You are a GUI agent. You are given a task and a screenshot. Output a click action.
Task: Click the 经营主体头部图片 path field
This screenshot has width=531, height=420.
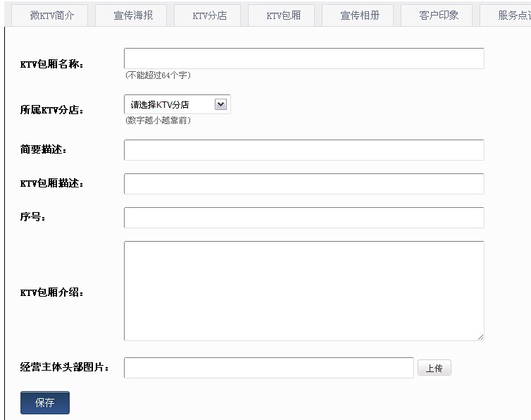(268, 368)
